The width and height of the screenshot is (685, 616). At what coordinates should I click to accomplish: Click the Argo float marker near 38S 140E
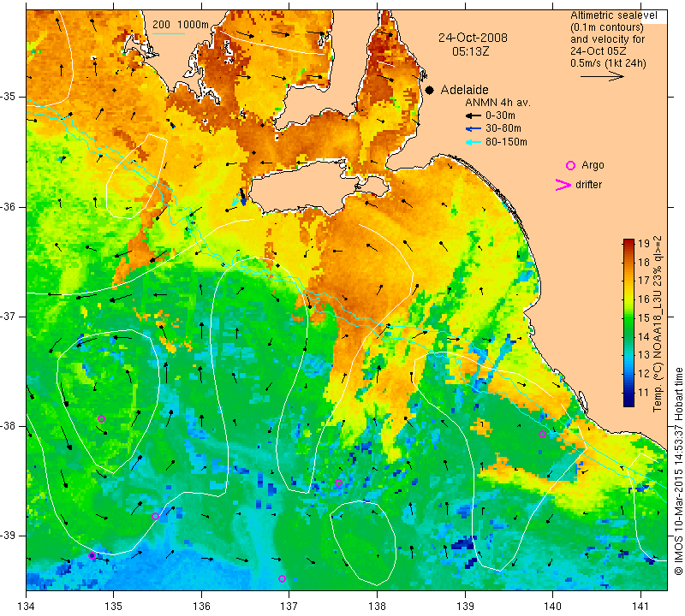(542, 434)
